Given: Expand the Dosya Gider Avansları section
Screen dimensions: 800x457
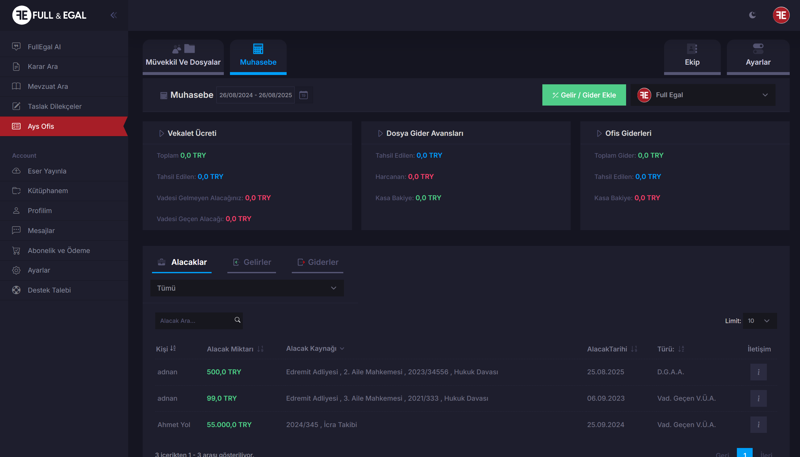Looking at the screenshot, I should click(x=380, y=133).
